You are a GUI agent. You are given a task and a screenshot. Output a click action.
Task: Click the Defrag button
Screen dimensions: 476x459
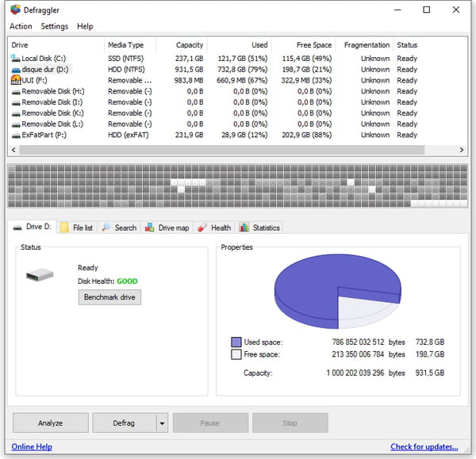point(125,423)
